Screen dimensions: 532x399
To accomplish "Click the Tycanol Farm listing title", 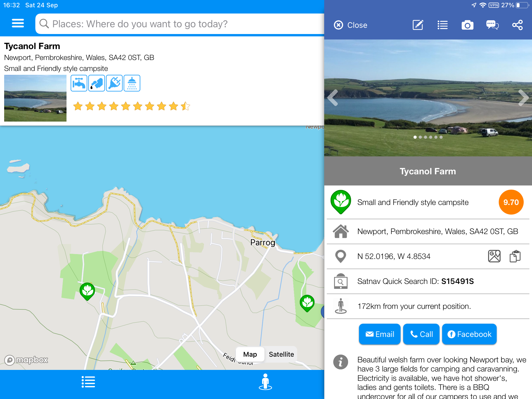I will click(32, 46).
